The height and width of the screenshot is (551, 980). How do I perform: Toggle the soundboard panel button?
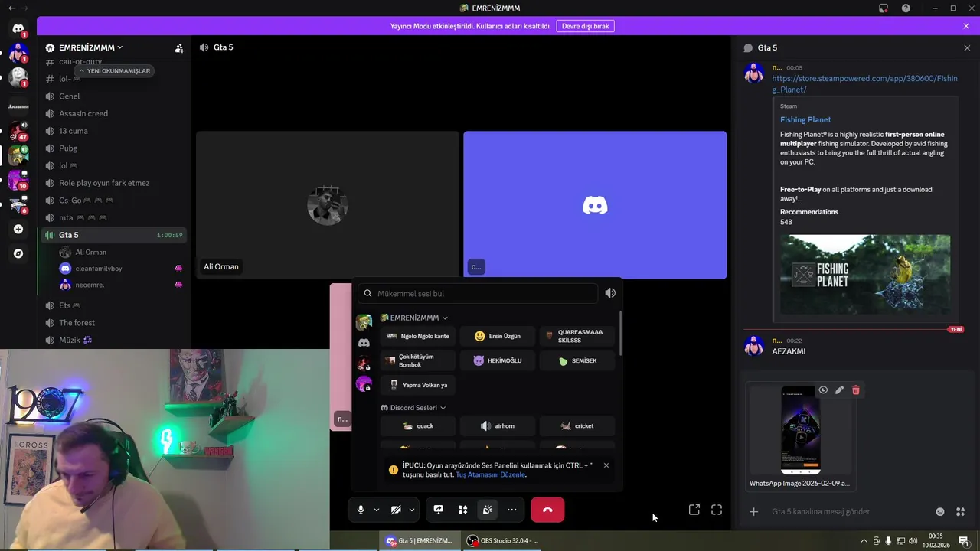pos(487,510)
